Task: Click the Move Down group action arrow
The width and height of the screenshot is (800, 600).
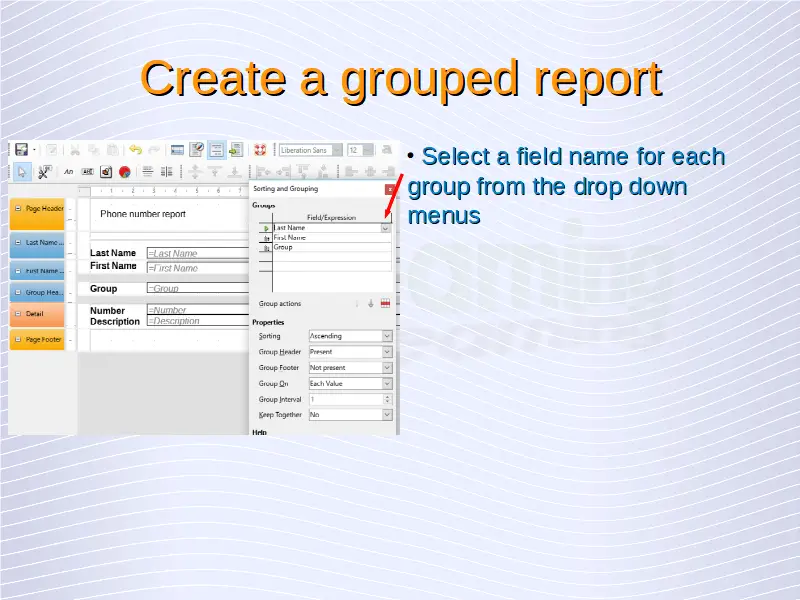Action: pyautogui.click(x=371, y=304)
